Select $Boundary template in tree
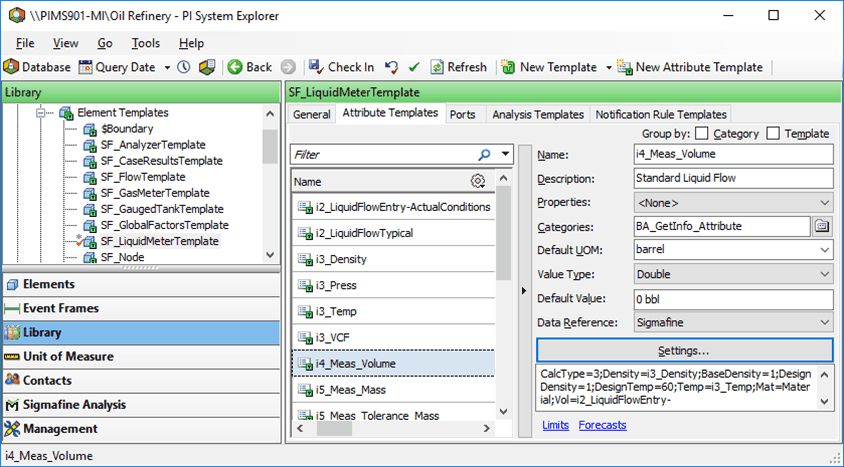The width and height of the screenshot is (844, 467). point(127,129)
